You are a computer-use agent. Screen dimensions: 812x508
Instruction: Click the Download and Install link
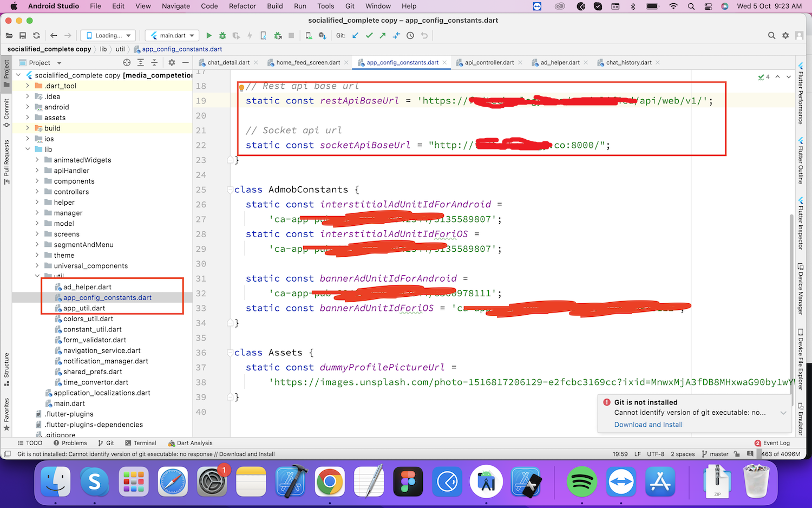[x=648, y=425]
